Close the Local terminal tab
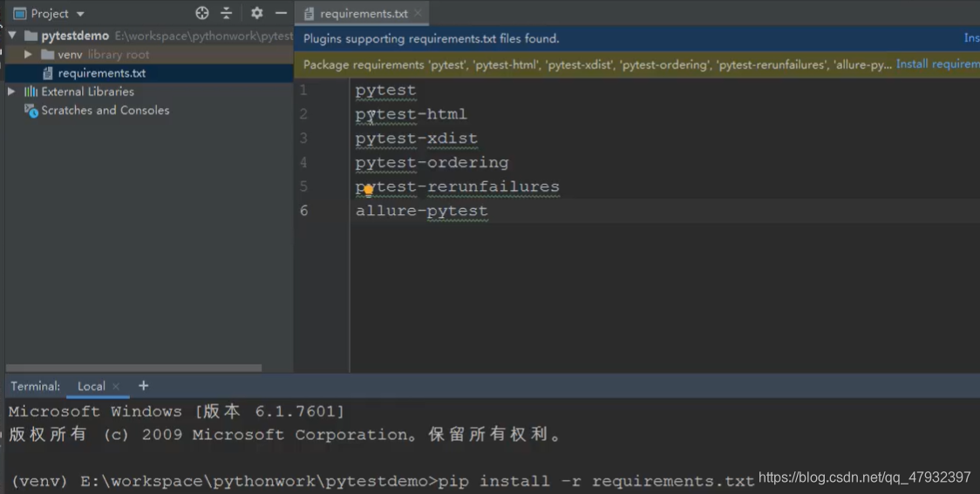The height and width of the screenshot is (494, 980). 116,387
